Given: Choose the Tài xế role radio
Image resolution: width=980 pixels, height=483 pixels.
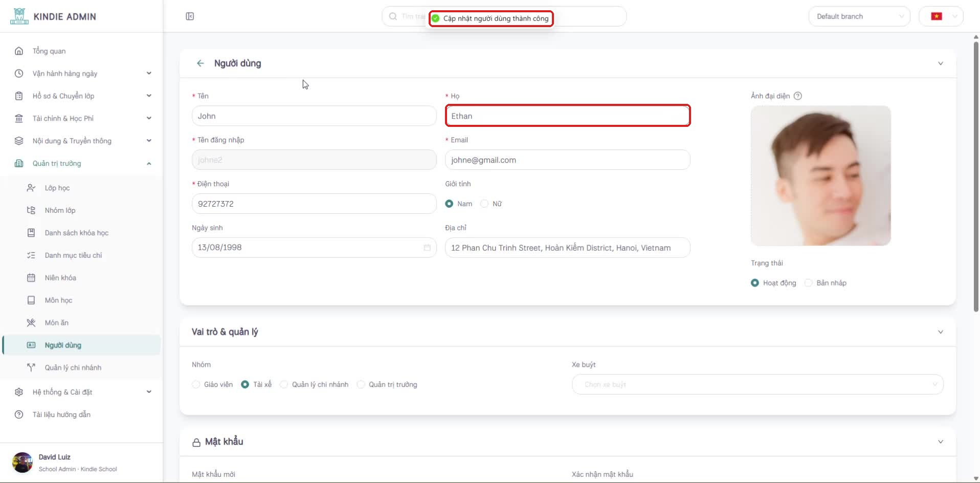Looking at the screenshot, I should click(x=245, y=384).
